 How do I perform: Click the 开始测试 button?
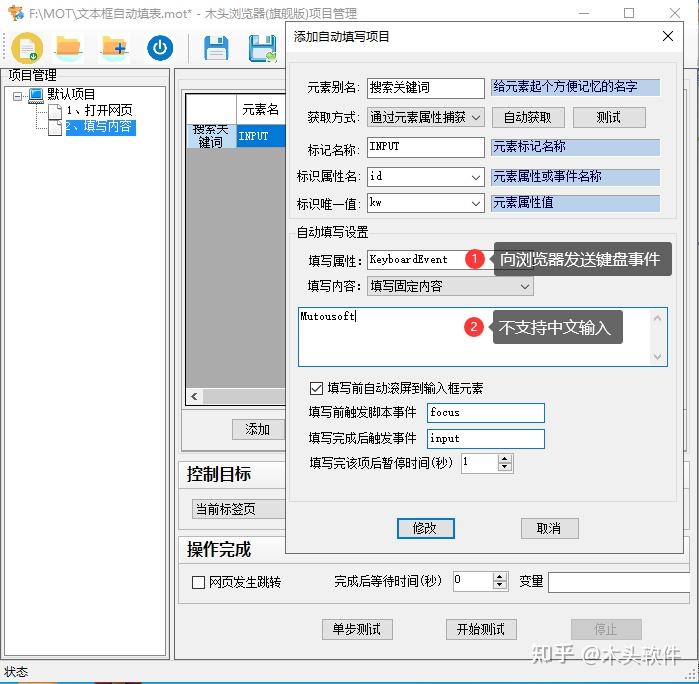click(x=481, y=629)
